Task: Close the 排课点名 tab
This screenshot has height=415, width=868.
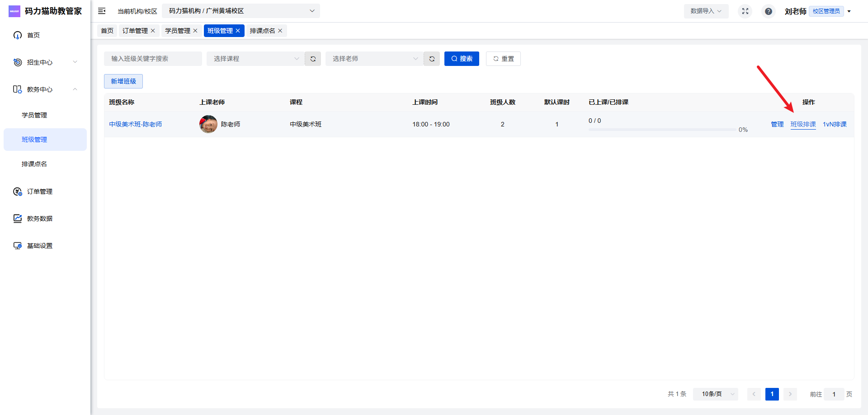Action: [280, 31]
